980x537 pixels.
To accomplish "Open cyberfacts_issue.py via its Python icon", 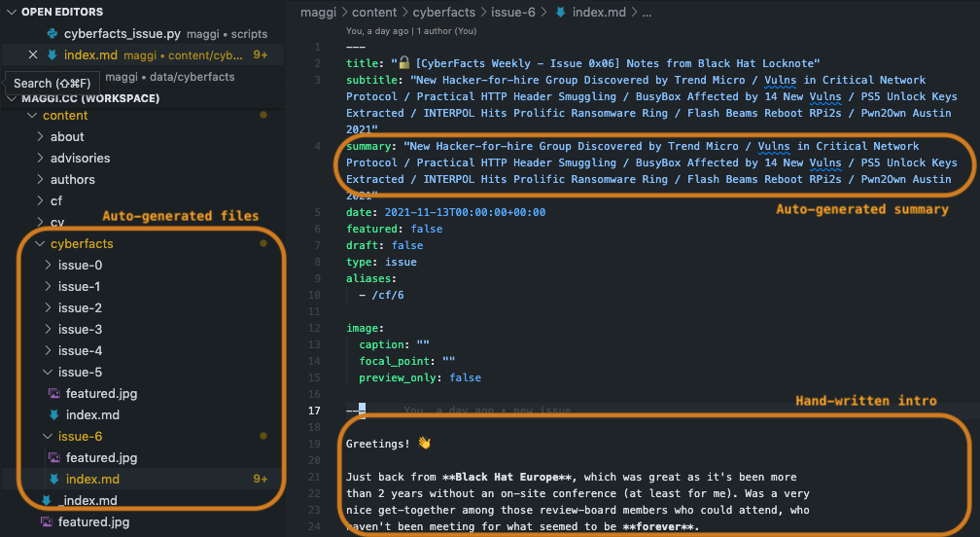I will click(52, 34).
